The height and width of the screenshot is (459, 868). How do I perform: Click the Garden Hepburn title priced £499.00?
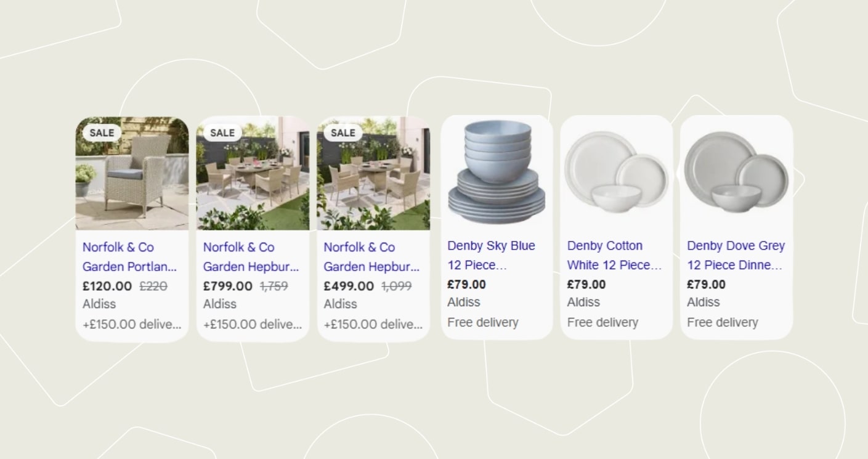(371, 257)
